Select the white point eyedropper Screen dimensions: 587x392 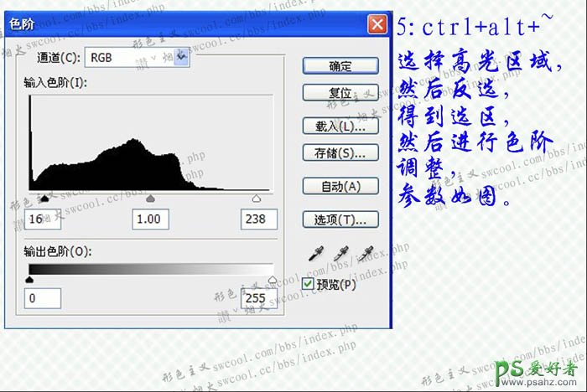tap(366, 253)
